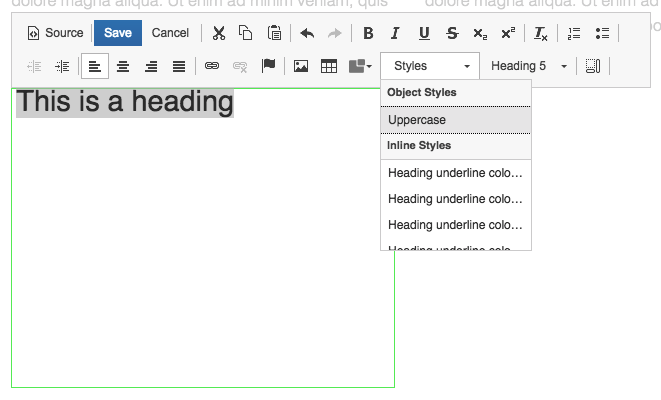Open the Heading 5 format dropdown
This screenshot has height=400, width=661.
(x=528, y=66)
